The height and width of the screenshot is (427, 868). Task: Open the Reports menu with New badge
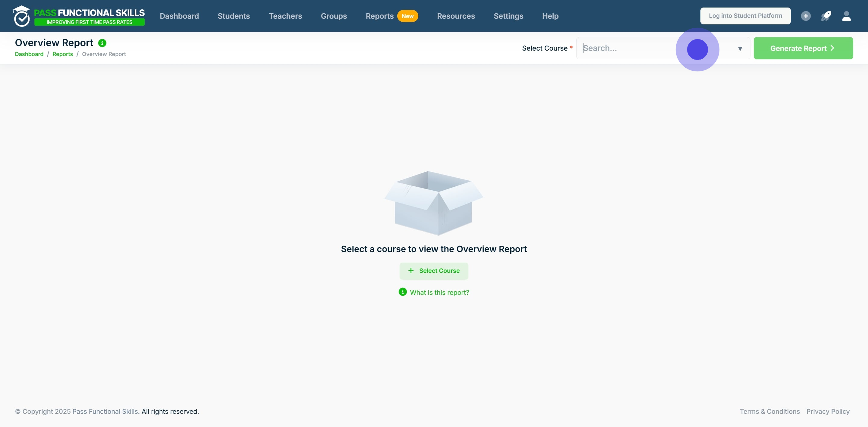tap(379, 16)
